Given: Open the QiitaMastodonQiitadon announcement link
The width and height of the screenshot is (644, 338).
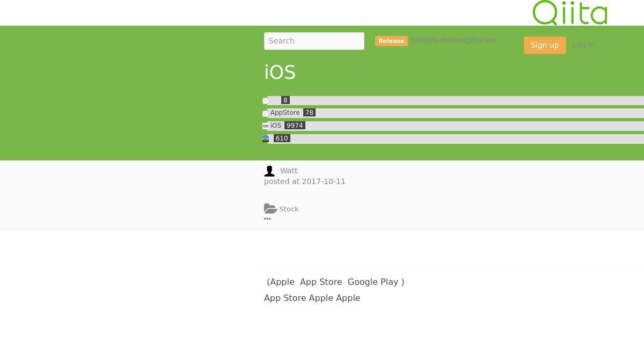Looking at the screenshot, I should point(453,40).
